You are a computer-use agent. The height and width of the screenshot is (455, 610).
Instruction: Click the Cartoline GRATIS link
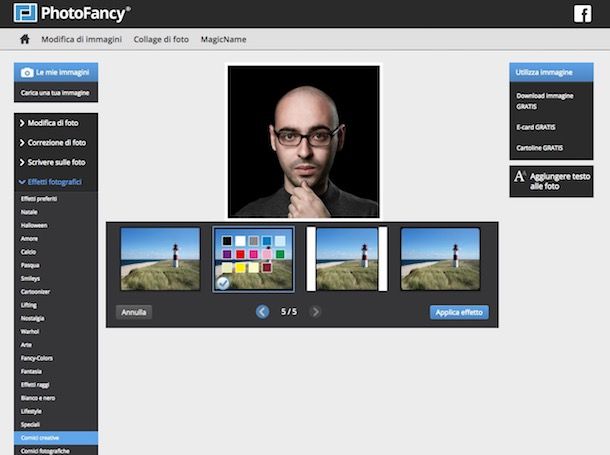540,148
